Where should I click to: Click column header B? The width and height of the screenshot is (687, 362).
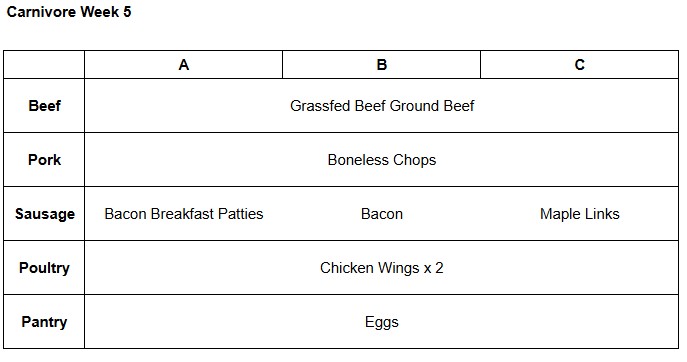click(x=382, y=65)
